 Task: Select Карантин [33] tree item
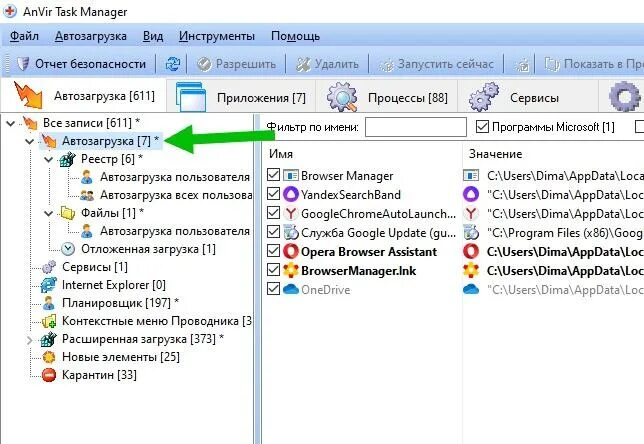(99, 375)
